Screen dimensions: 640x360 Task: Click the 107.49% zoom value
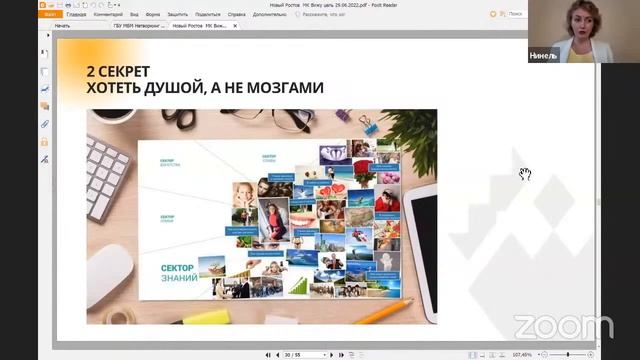tap(522, 355)
